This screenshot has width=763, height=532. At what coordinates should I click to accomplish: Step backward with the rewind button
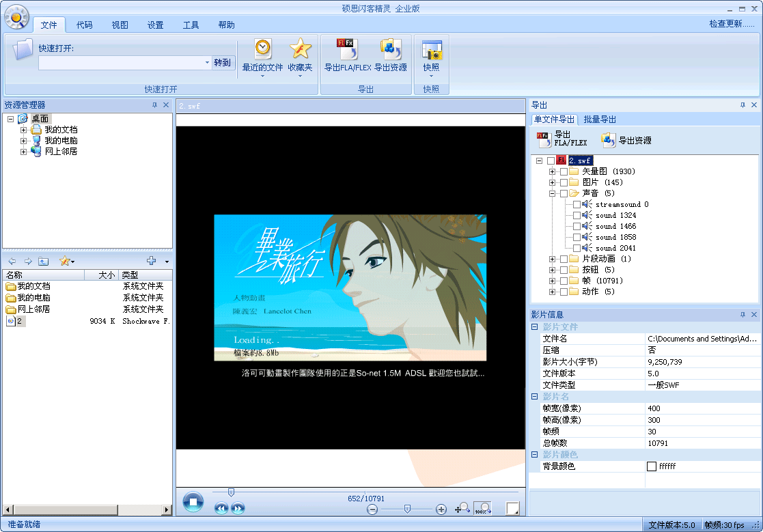pyautogui.click(x=221, y=509)
